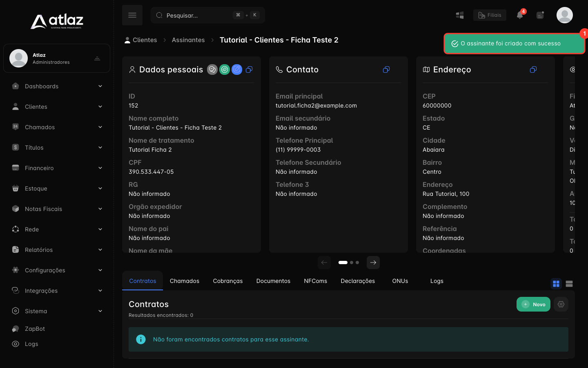
Task: Open the user avatar in top right
Action: (565, 15)
